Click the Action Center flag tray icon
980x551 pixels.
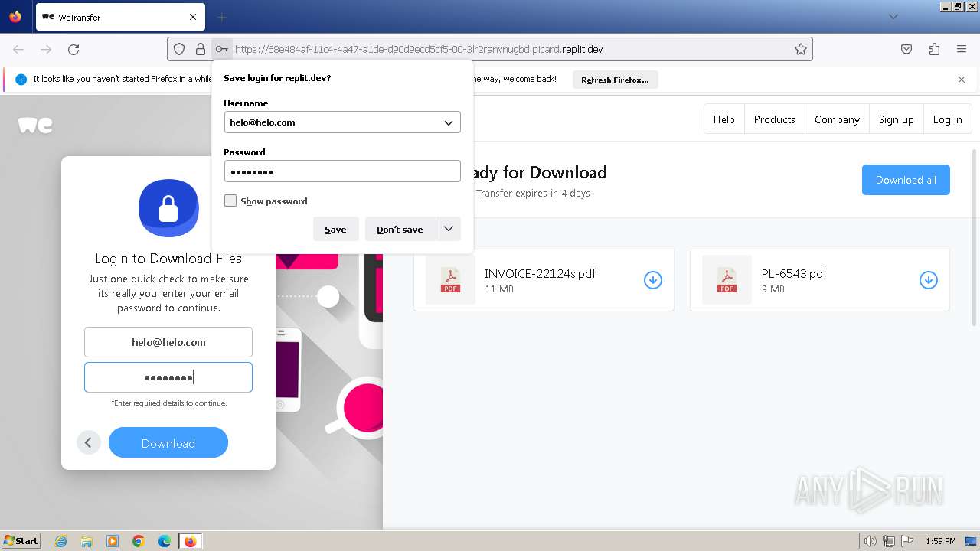tap(906, 541)
